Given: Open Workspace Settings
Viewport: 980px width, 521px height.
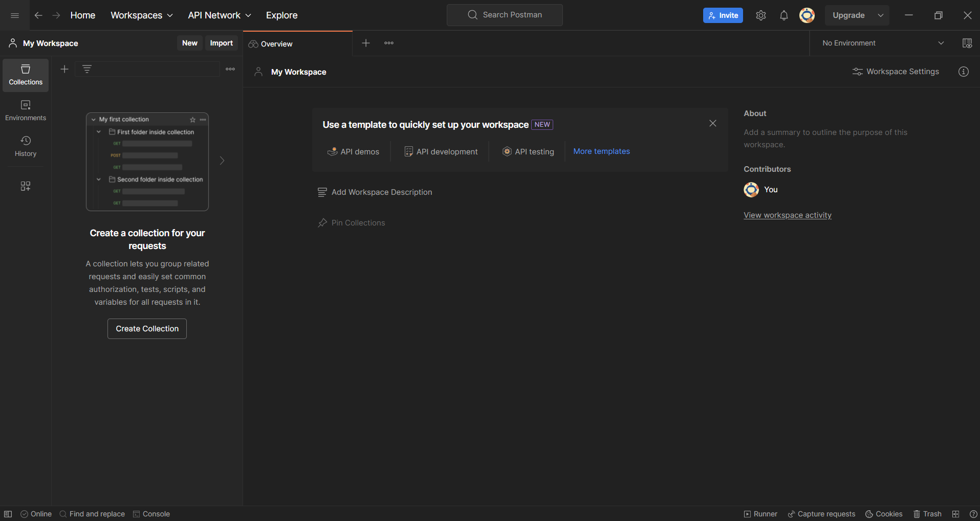Looking at the screenshot, I should tap(896, 72).
